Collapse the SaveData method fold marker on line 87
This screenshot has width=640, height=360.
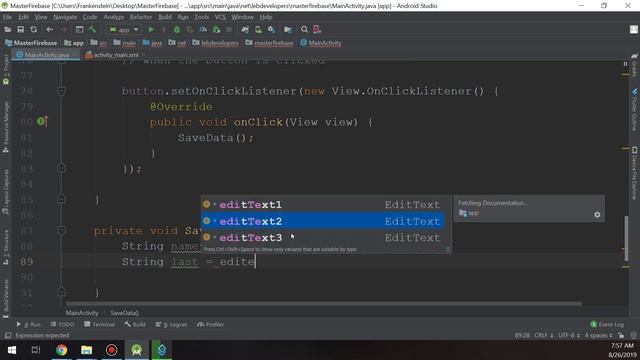coord(62,231)
